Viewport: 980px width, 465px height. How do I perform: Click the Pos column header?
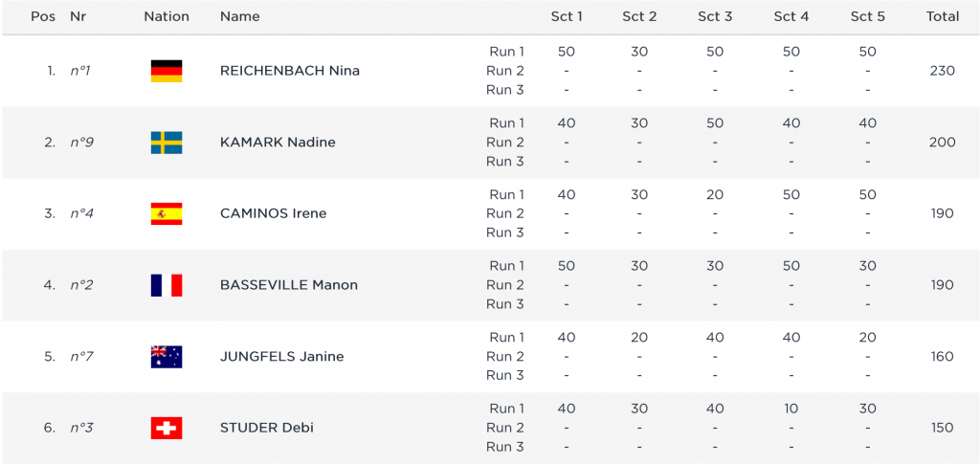43,16
